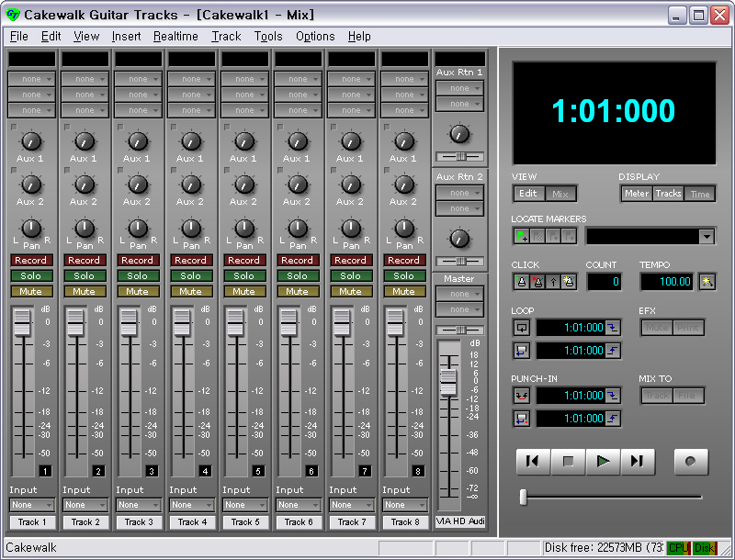Click the EFX Print button
Viewport: 735px width, 560px height.
[687, 328]
